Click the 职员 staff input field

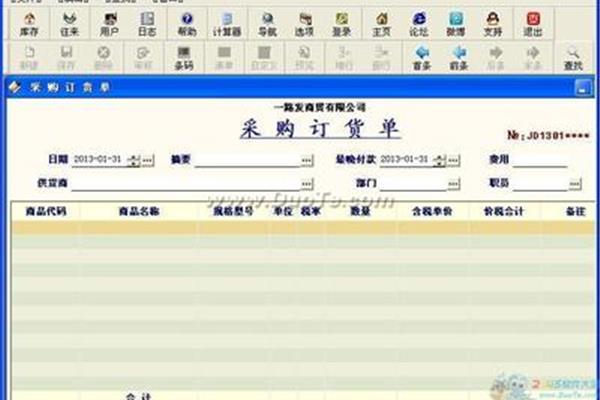(540, 184)
